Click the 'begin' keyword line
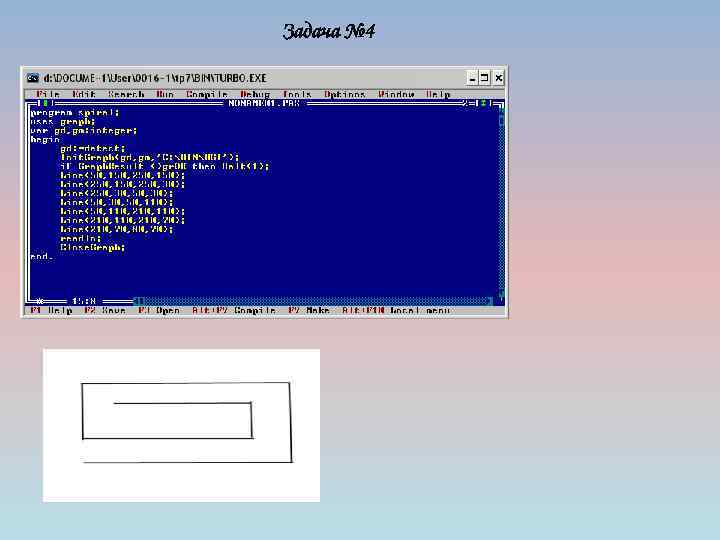The height and width of the screenshot is (540, 720). tap(45, 140)
